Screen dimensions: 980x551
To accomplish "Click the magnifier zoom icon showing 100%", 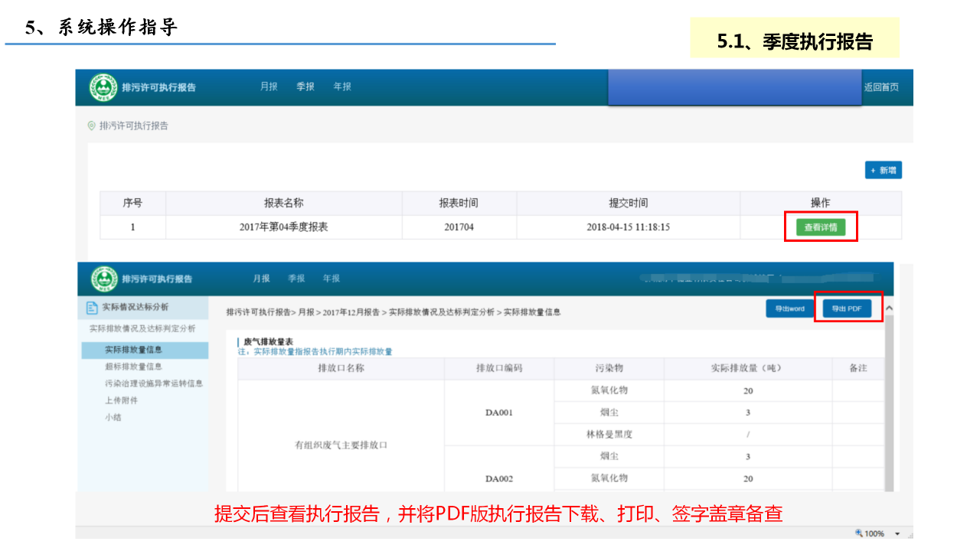I will pyautogui.click(x=859, y=533).
